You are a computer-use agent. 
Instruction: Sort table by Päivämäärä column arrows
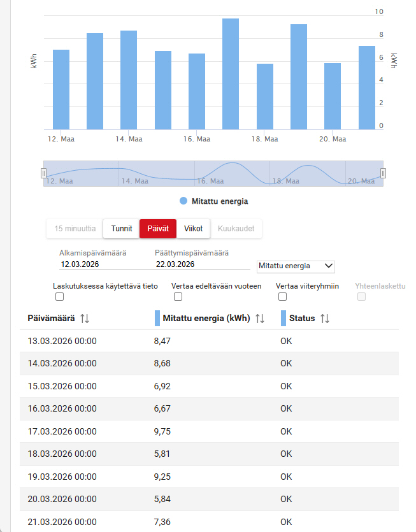[x=85, y=319]
